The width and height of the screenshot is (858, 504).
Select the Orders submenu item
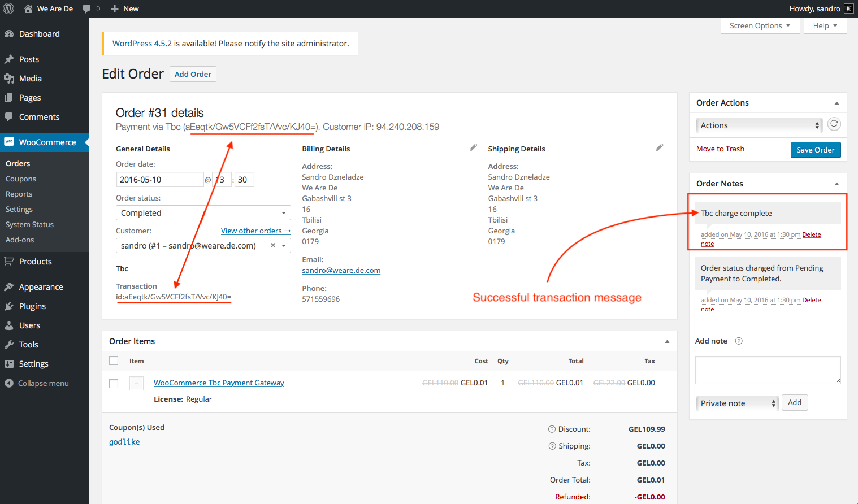(x=18, y=163)
